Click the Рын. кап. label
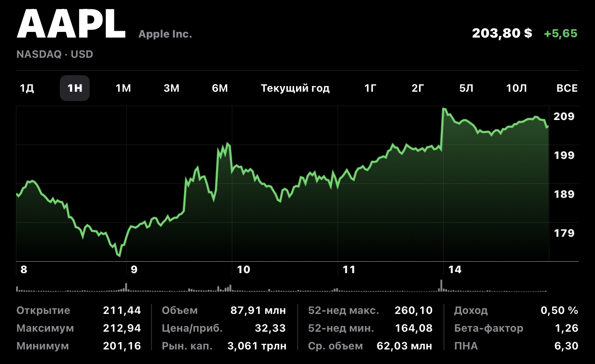Image resolution: width=595 pixels, height=364 pixels. [187, 346]
